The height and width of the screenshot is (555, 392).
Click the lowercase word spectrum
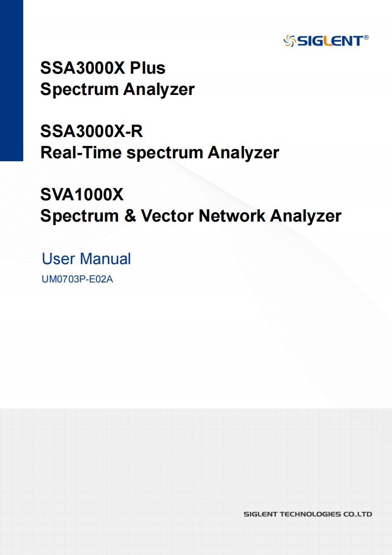(165, 153)
